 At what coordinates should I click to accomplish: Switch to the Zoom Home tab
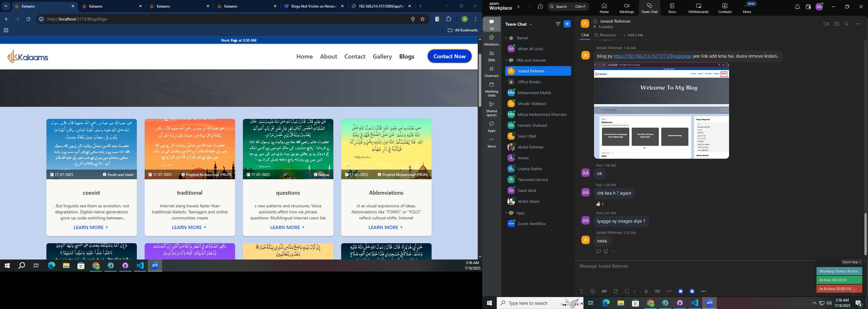click(x=604, y=8)
